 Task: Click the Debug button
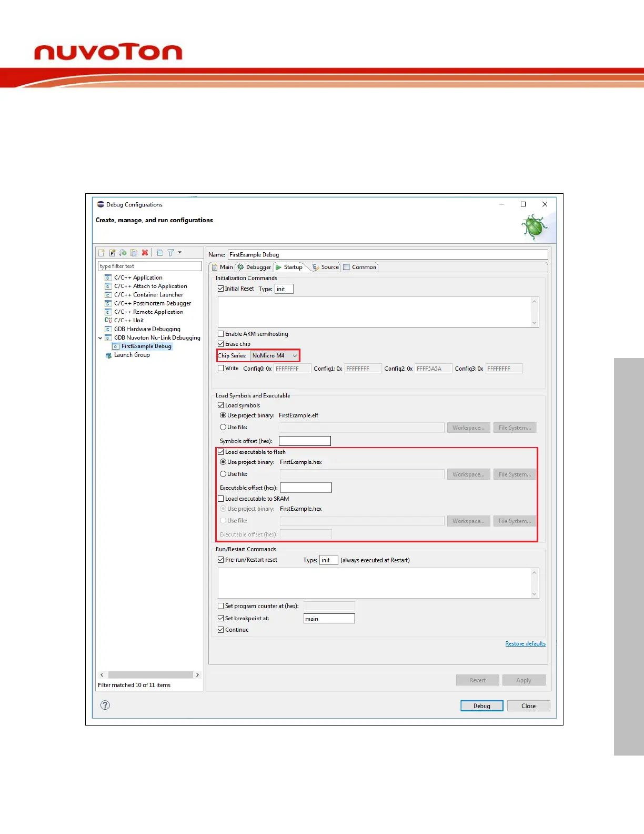point(482,706)
